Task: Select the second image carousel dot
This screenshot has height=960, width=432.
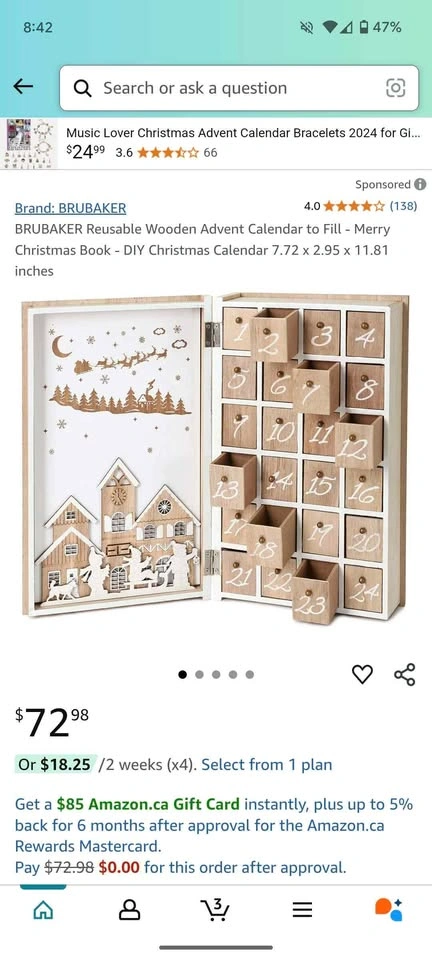Action: pos(199,675)
